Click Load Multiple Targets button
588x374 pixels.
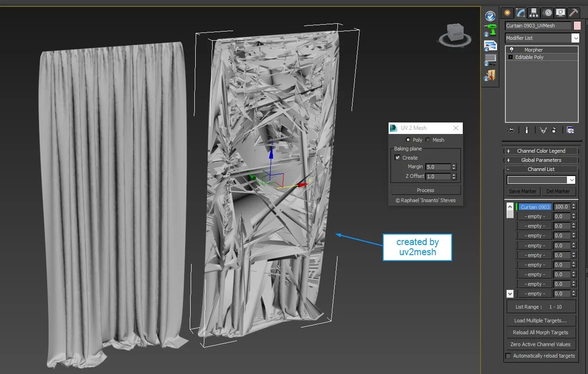pyautogui.click(x=541, y=320)
